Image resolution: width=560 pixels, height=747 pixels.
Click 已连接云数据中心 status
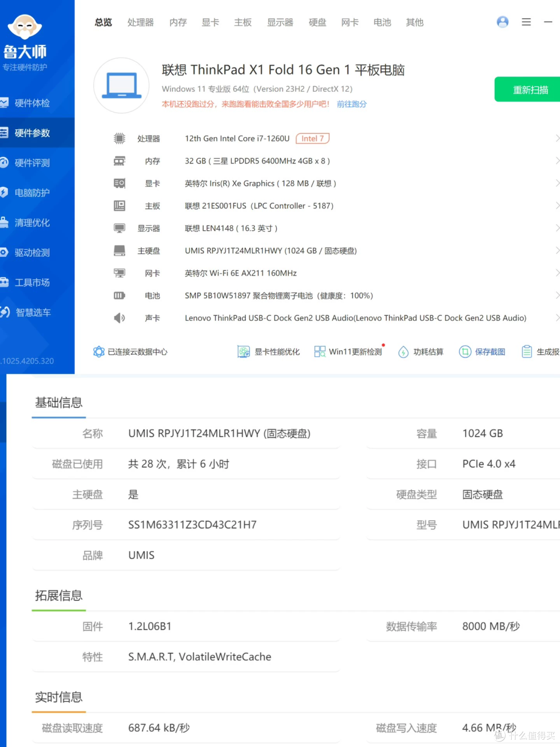click(x=131, y=352)
